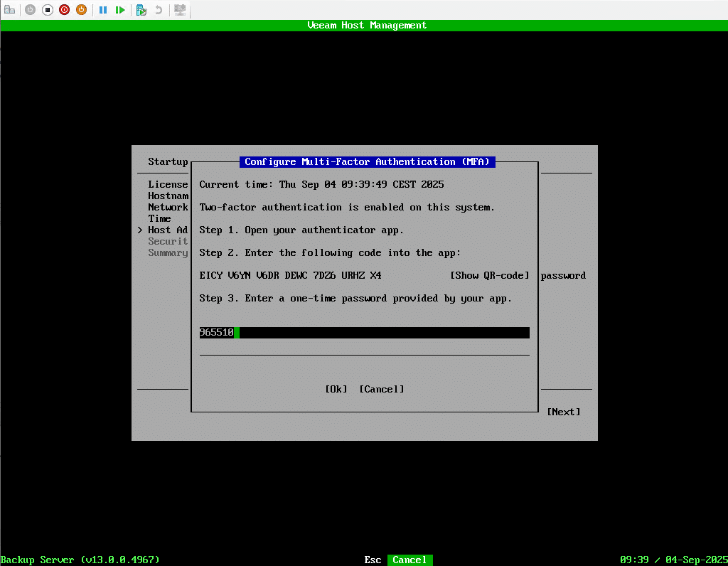This screenshot has width=728, height=566.
Task: Click the [Next] wizard button
Action: (x=563, y=412)
